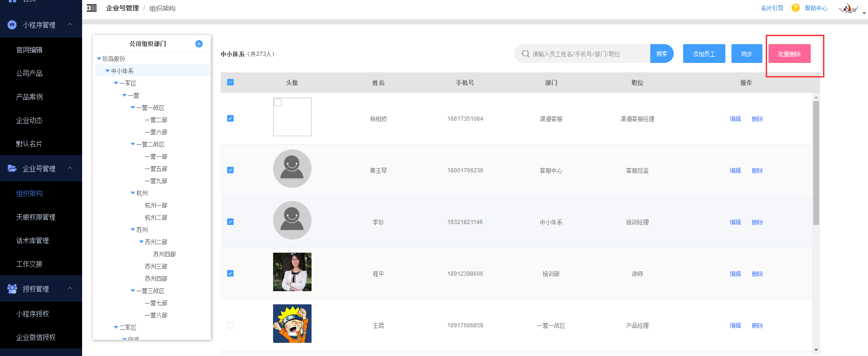Open the user account logo at top right
Viewport: 868px width, 356px height.
(849, 9)
